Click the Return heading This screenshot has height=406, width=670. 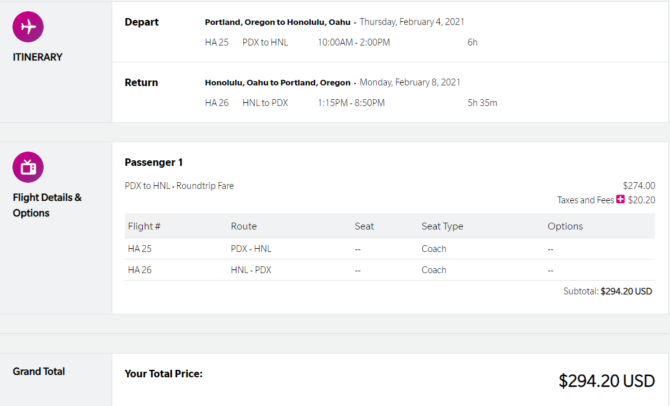(x=141, y=82)
